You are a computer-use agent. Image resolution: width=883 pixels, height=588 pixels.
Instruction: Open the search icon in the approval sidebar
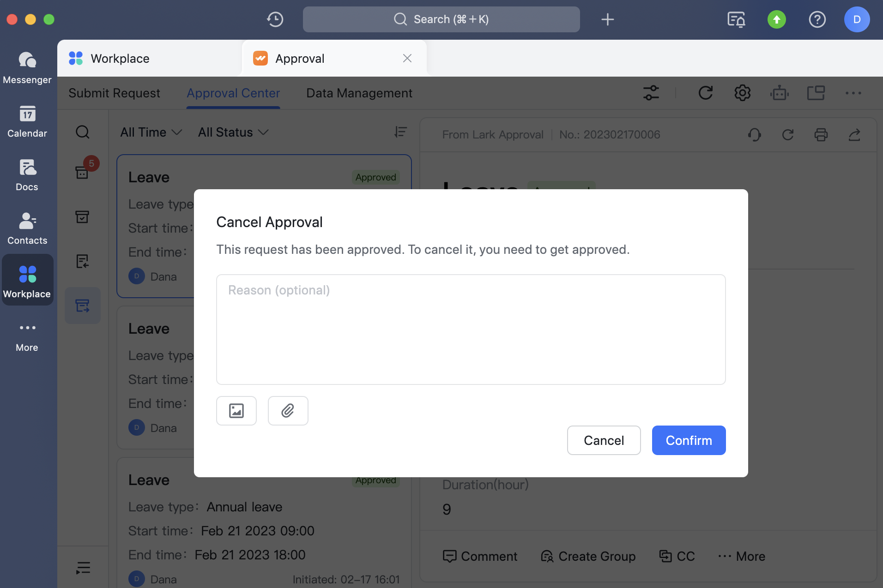pyautogui.click(x=83, y=132)
